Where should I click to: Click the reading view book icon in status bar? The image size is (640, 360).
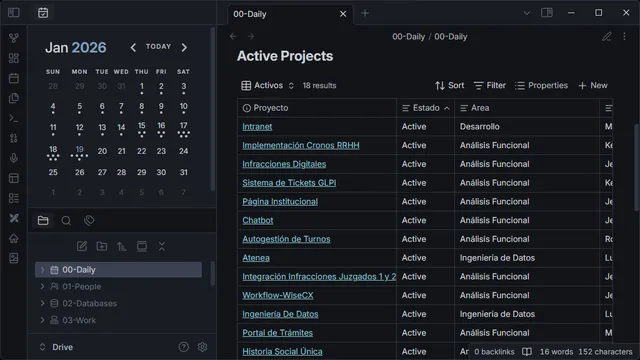(x=527, y=352)
